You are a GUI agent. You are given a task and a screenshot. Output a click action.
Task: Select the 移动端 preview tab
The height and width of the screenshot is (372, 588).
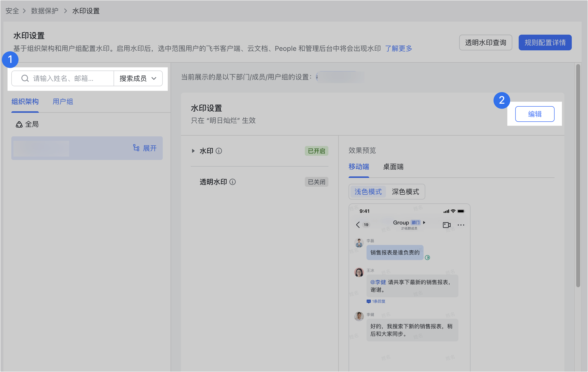coord(359,167)
